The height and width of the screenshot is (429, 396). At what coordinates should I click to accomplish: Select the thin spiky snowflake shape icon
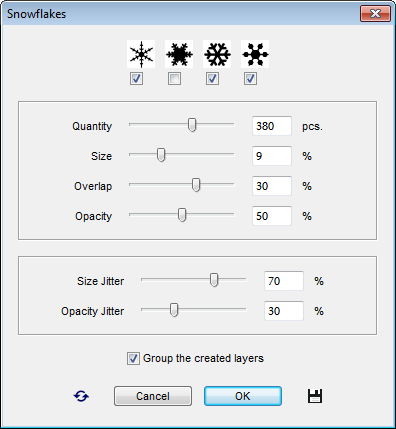coord(141,54)
